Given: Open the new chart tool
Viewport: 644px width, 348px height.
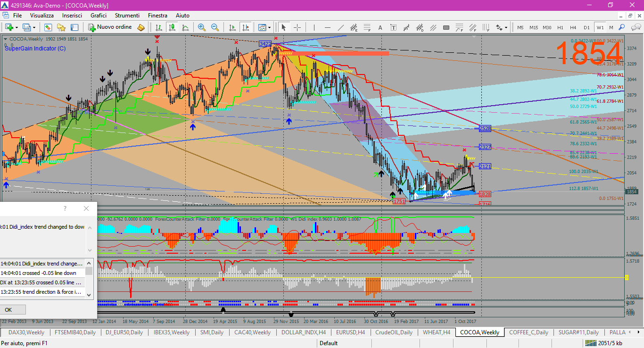Looking at the screenshot, I should pyautogui.click(x=9, y=27).
